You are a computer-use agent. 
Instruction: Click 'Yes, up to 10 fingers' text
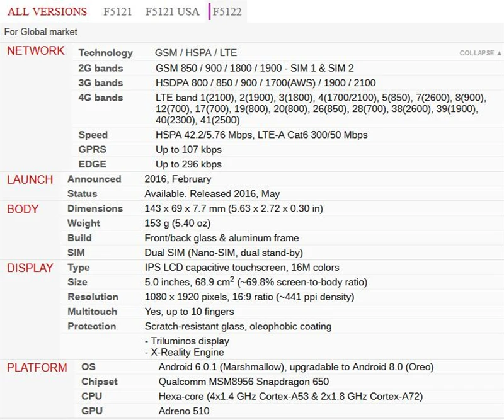click(x=190, y=312)
